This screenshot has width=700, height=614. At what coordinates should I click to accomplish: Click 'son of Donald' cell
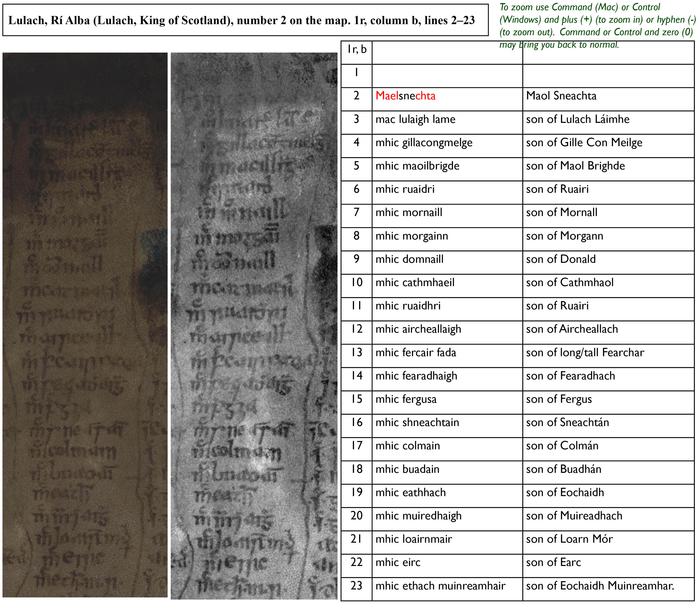tap(608, 262)
